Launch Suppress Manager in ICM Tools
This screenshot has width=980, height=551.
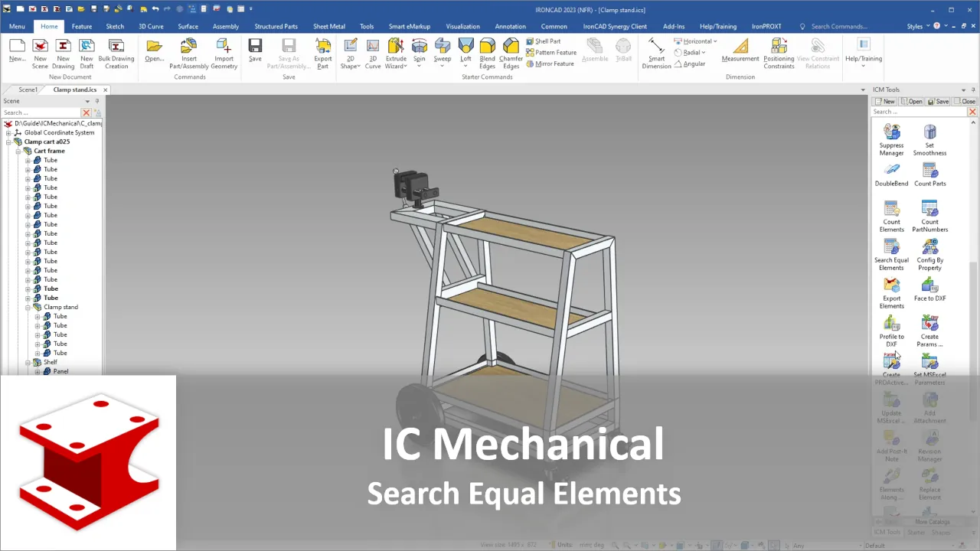click(891, 140)
